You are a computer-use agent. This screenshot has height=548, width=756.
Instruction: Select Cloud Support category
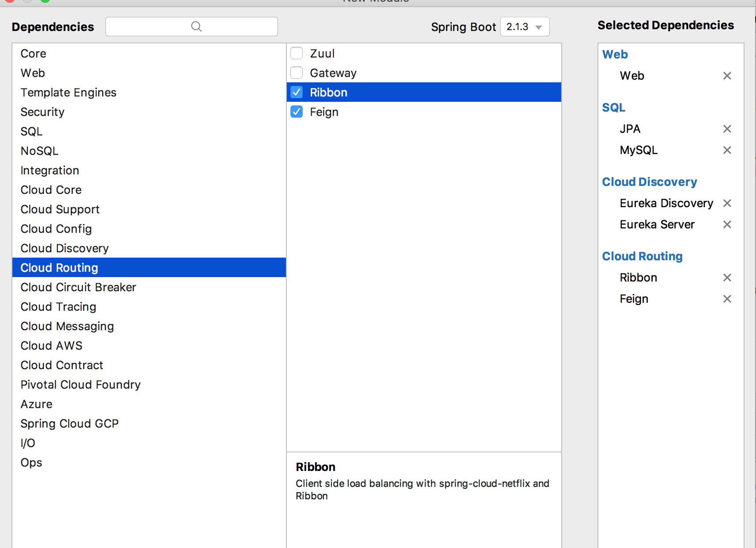(x=149, y=209)
